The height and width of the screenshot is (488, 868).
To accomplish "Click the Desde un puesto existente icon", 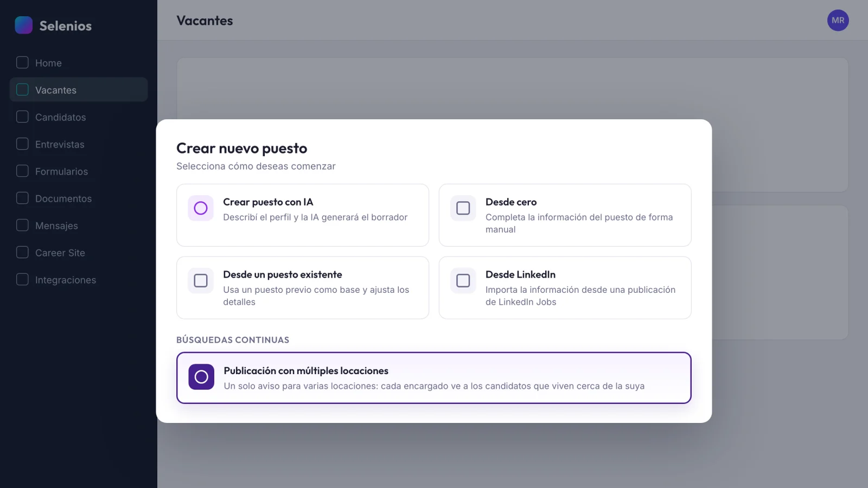I will point(201,281).
